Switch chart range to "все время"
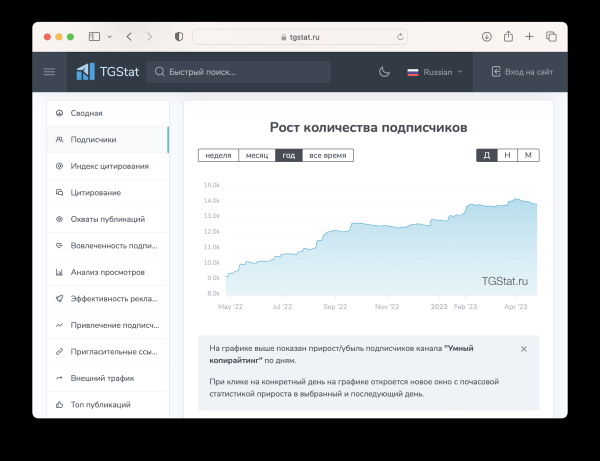Screen dimensions: 600x461 coord(328,155)
